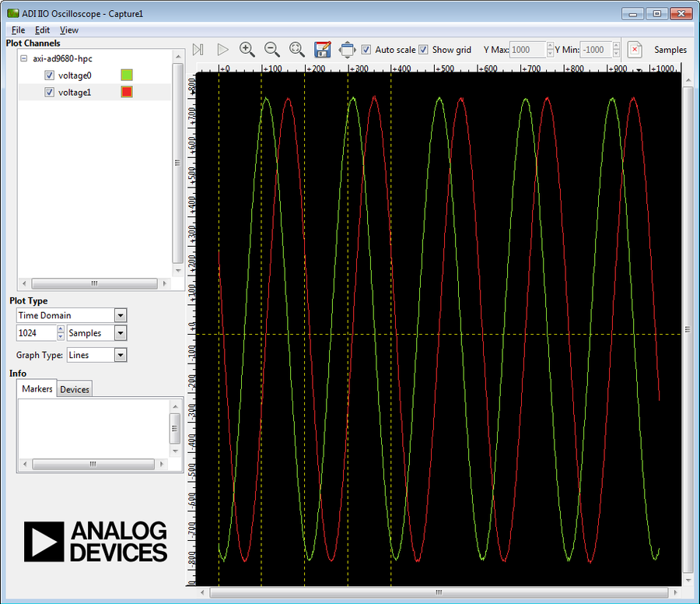This screenshot has width=700, height=604.
Task: Select the axi-ad9680-hpc device name
Action: click(x=62, y=58)
